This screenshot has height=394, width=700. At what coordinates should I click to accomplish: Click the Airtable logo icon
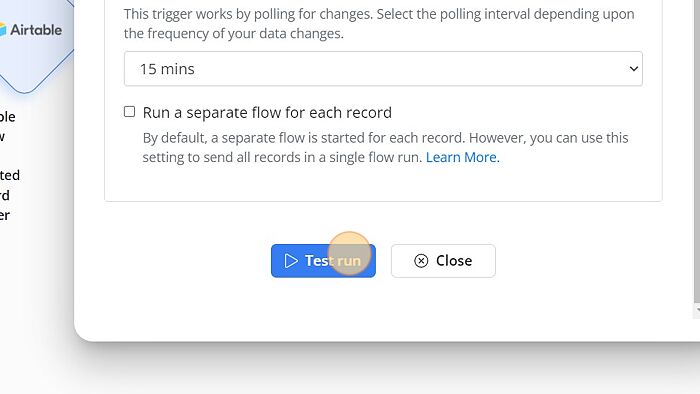[x=3, y=30]
